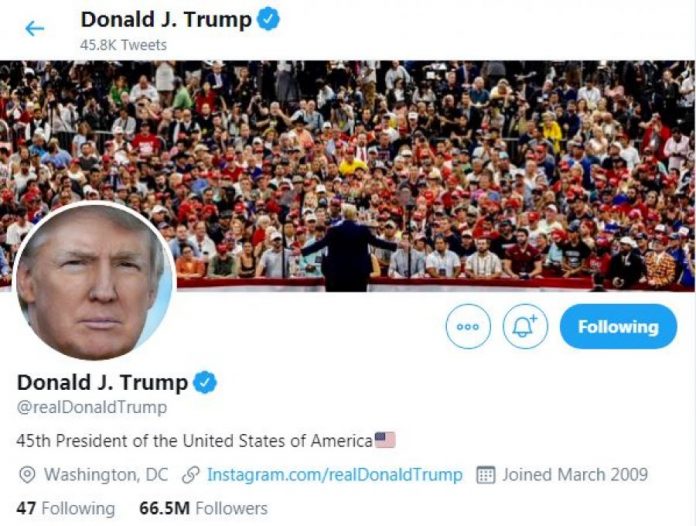Screen dimensions: 696x526
Task: Open the round profile picture
Action: point(95,281)
